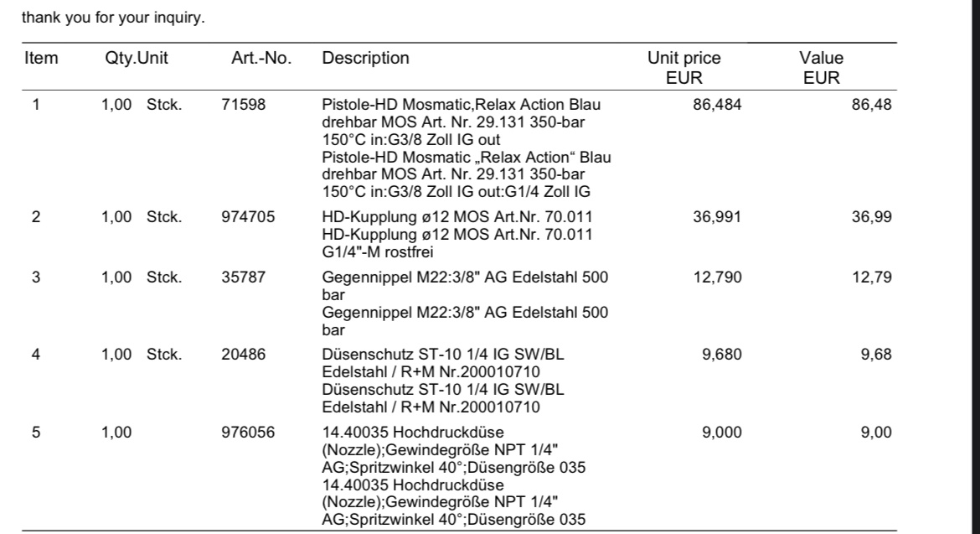Click unit price 36,991
The height and width of the screenshot is (534, 980).
[717, 217]
